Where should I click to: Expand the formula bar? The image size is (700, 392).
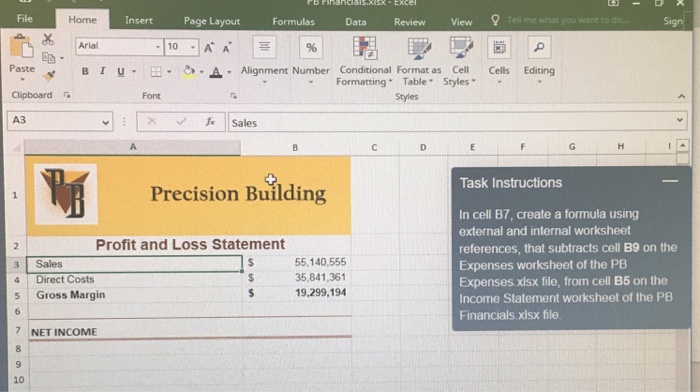pos(679,120)
